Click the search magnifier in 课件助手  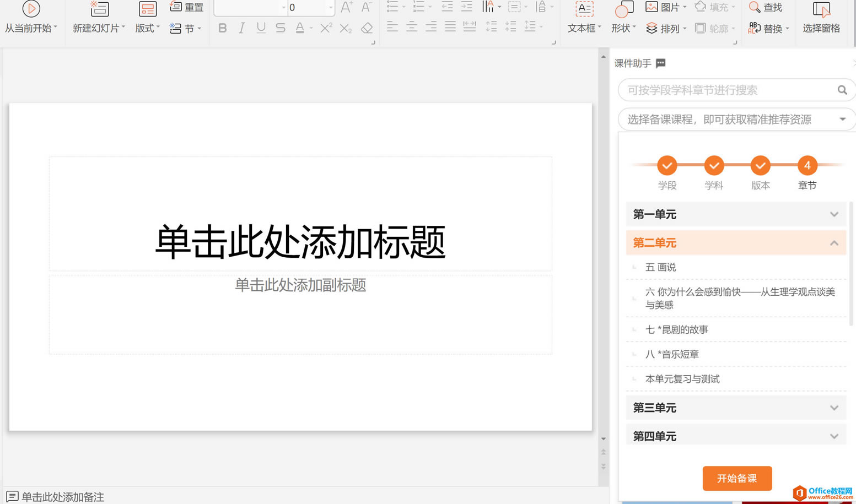point(842,90)
